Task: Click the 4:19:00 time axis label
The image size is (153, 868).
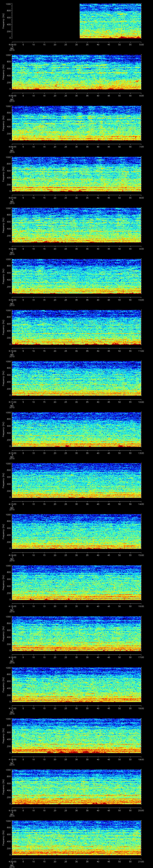Action: click(12, 810)
